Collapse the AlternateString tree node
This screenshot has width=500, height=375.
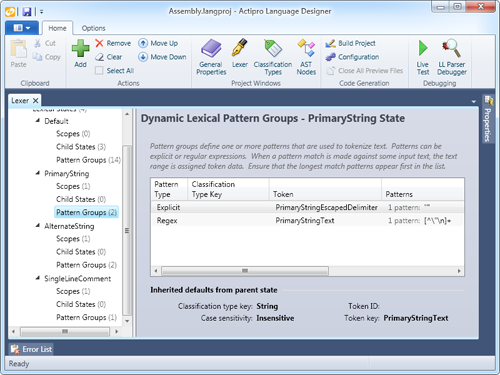point(38,226)
